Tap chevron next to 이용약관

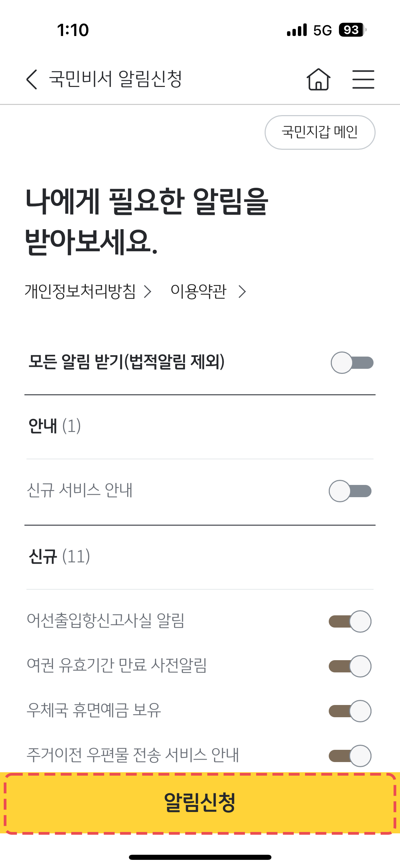pos(242,292)
